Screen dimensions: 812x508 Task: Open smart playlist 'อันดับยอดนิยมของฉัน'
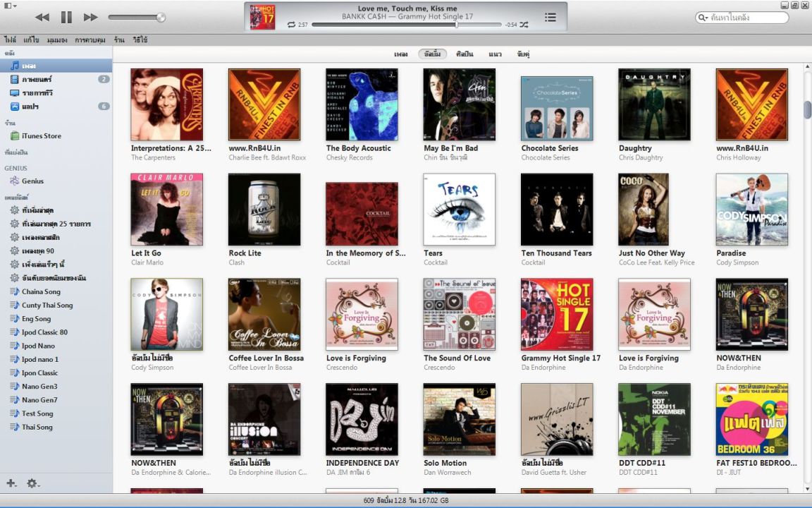(56, 278)
